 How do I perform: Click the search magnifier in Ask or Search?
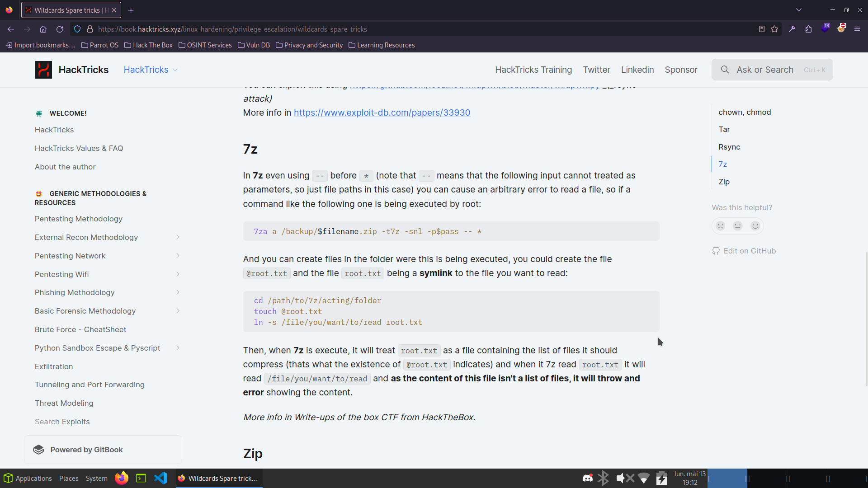point(725,70)
